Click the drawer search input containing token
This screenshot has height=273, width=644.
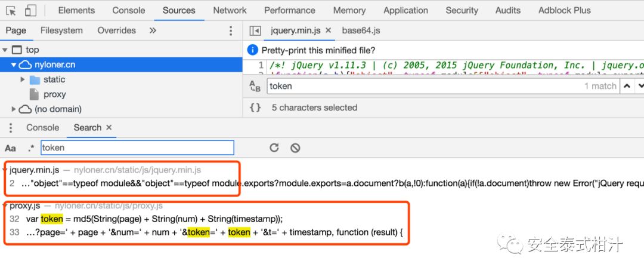click(x=137, y=148)
